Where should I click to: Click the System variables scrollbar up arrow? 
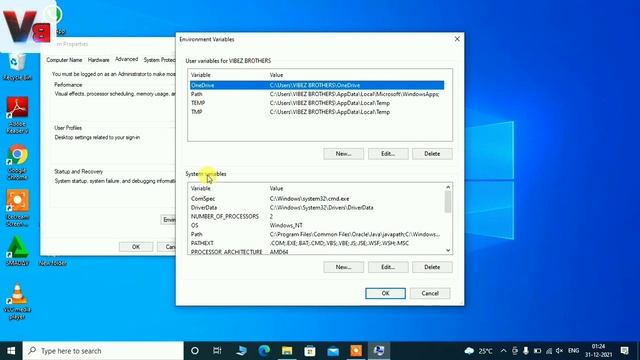448,187
